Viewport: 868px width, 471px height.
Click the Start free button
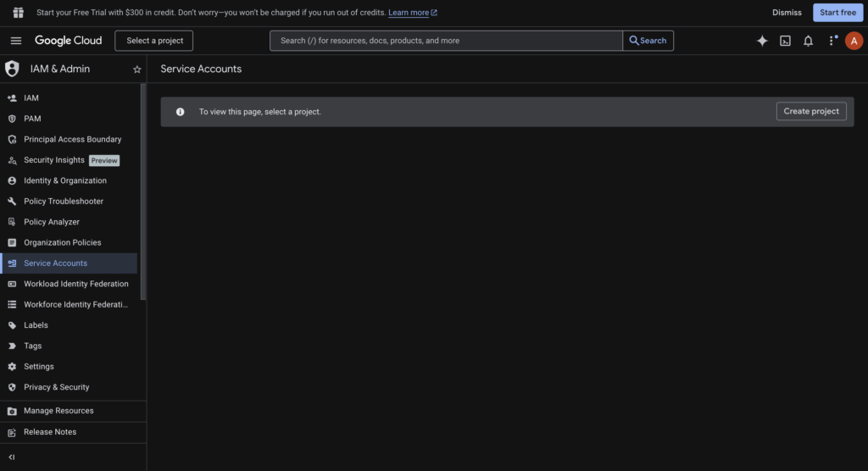pyautogui.click(x=837, y=13)
